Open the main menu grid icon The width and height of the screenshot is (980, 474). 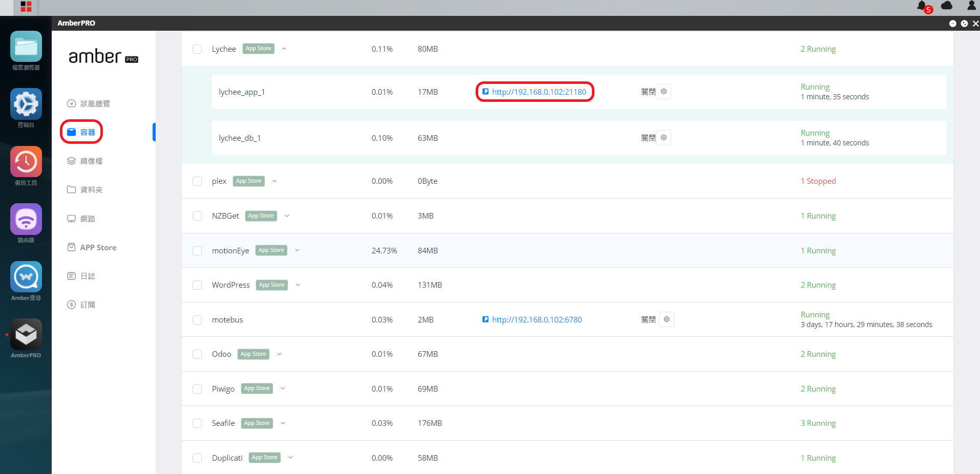tap(26, 7)
